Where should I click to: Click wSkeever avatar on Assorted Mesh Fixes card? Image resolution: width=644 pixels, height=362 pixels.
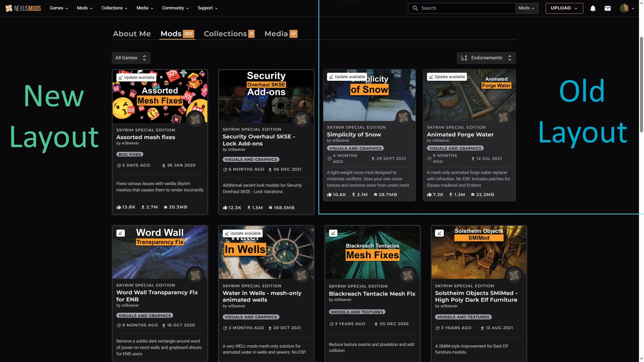[x=195, y=119]
